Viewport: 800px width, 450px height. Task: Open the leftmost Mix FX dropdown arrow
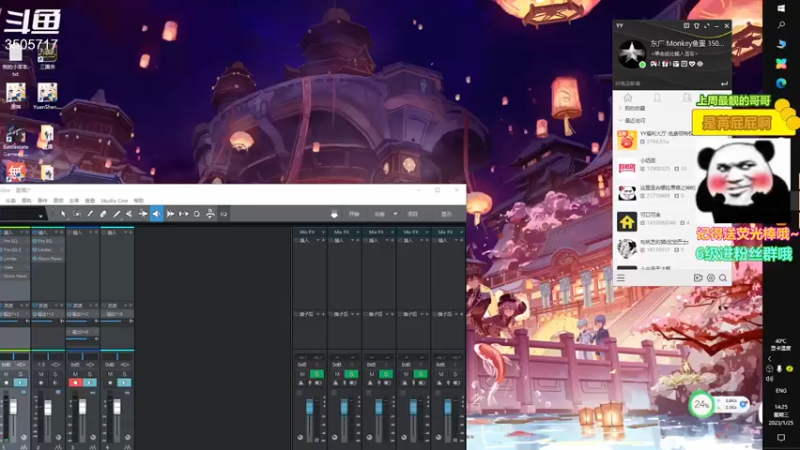click(323, 232)
